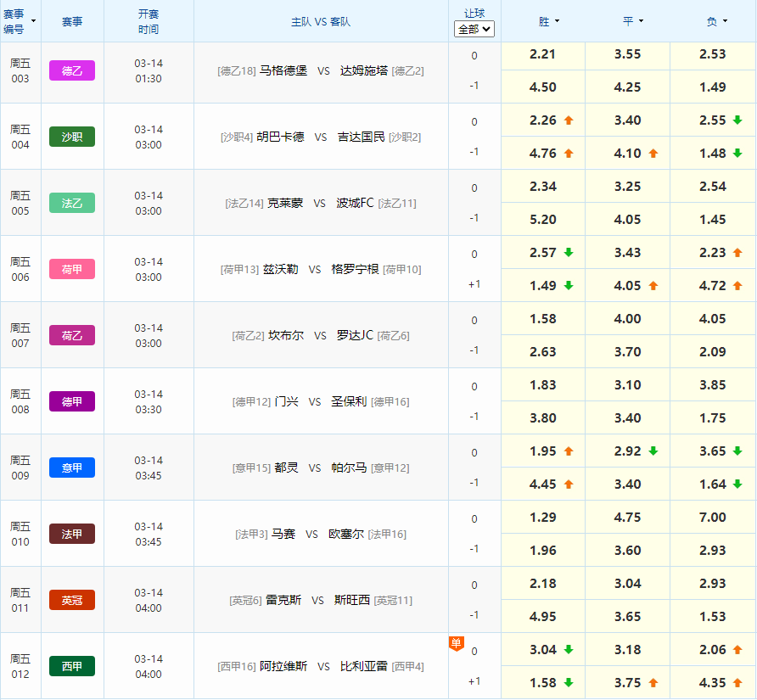Open the 让球 全部 dropdown
757x700 pixels.
(474, 29)
